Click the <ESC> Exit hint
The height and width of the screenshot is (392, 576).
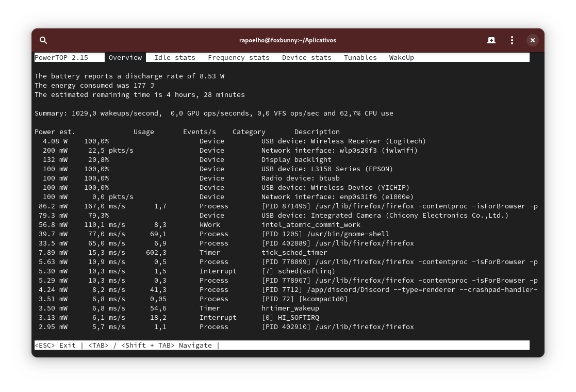click(55, 346)
